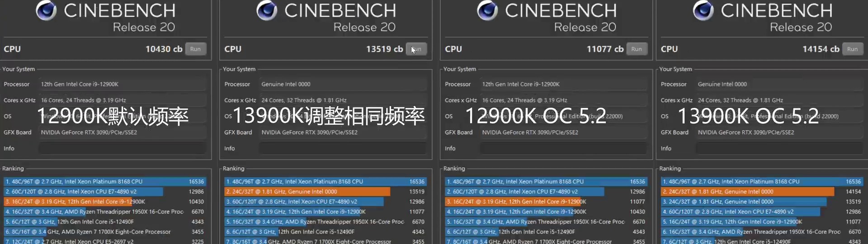
Task: Click the Info field in the 14154 cb window
Action: (x=779, y=148)
